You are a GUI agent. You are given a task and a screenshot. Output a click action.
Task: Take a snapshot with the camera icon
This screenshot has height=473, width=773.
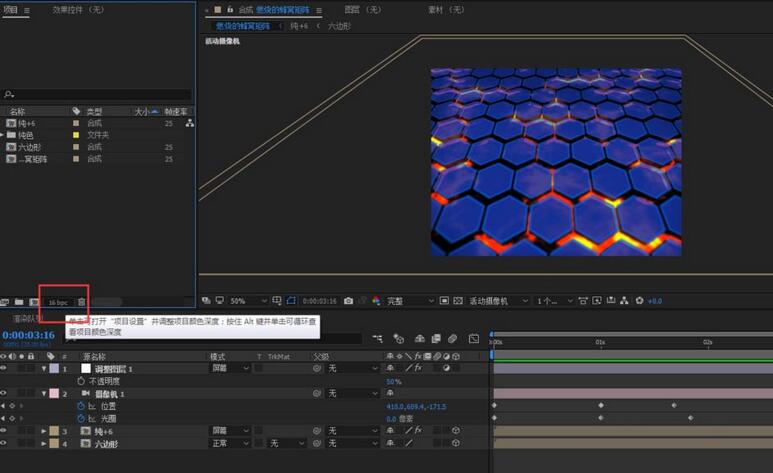click(x=347, y=300)
